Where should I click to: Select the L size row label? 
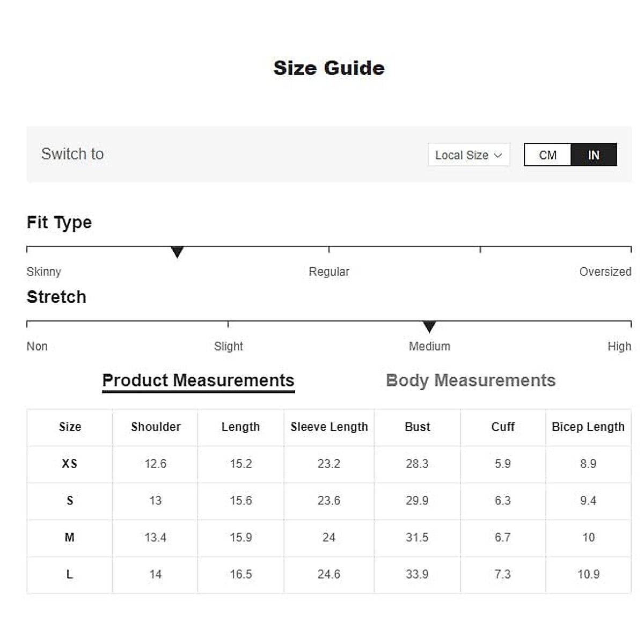[x=70, y=574]
